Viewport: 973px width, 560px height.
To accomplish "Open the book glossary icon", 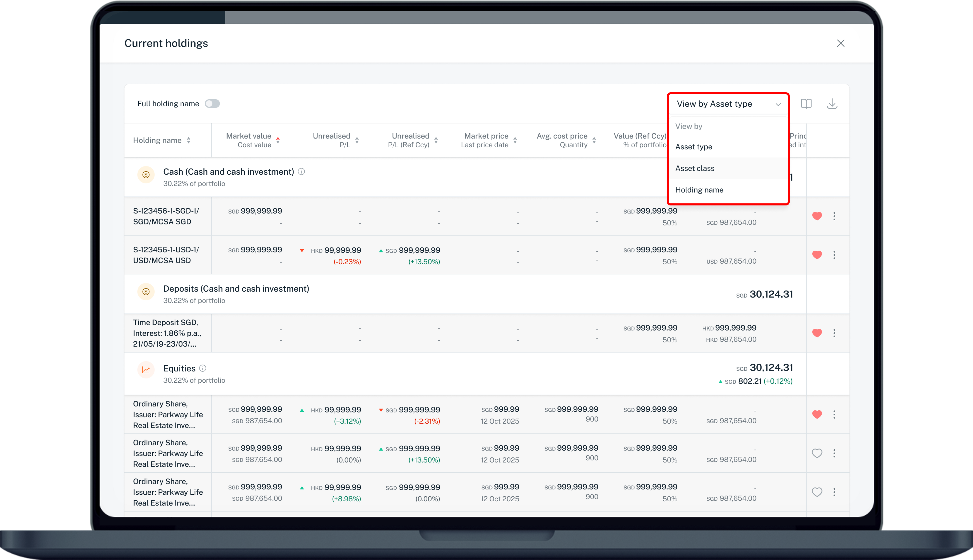I will coord(806,104).
